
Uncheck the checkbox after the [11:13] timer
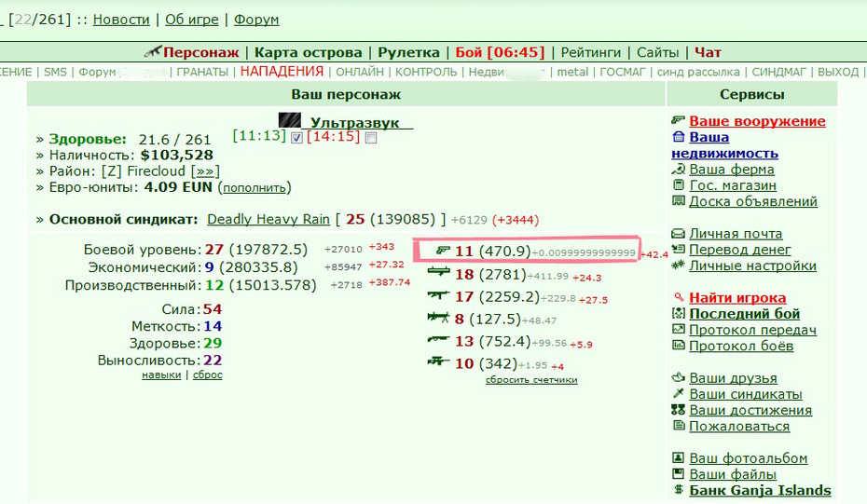tap(297, 138)
